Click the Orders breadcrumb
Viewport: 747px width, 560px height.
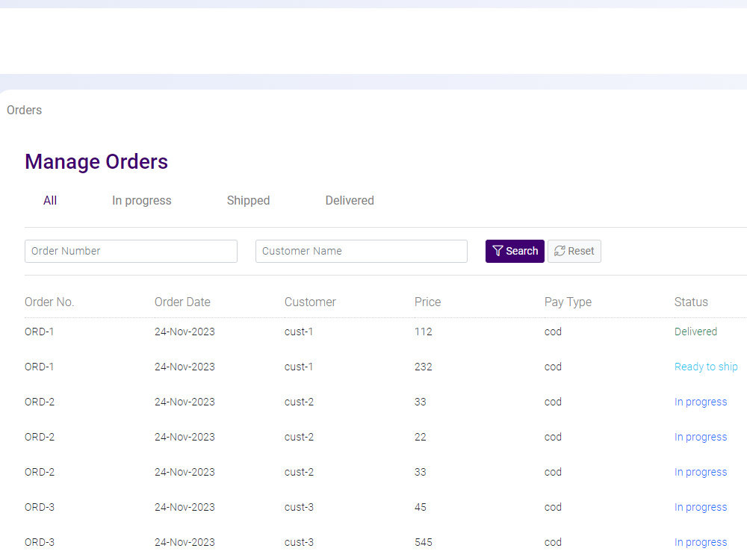(x=25, y=110)
